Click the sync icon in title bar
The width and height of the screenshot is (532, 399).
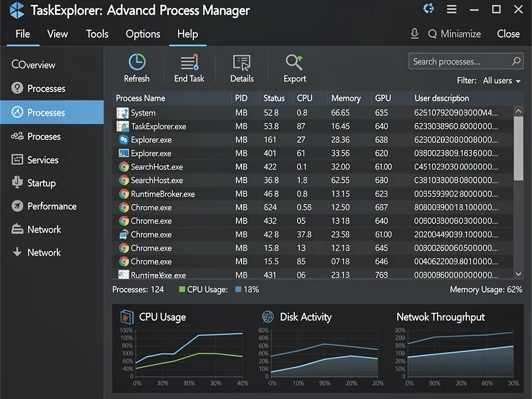[x=429, y=8]
